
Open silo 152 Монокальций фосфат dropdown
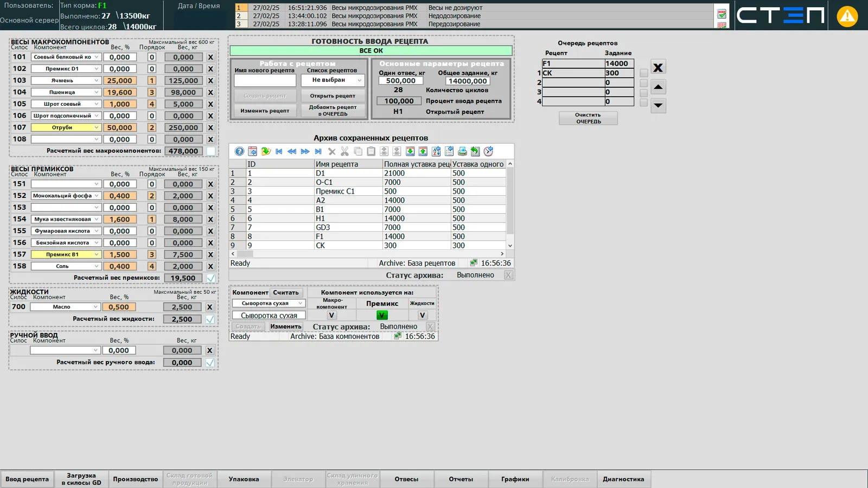click(x=97, y=196)
